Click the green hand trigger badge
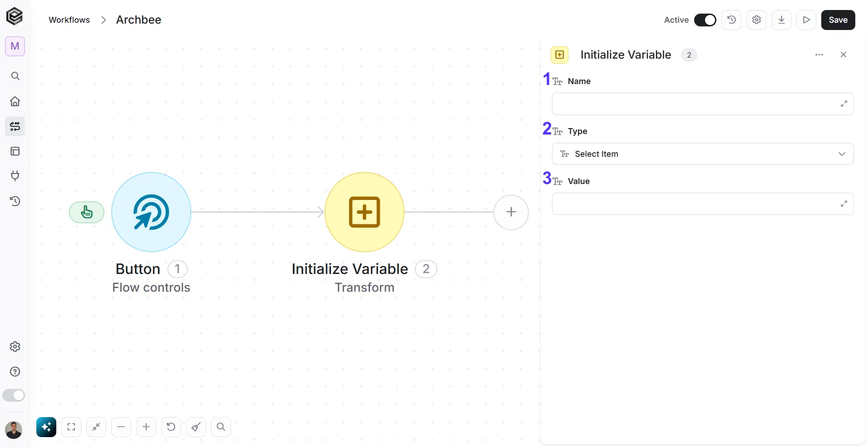The image size is (868, 448). (x=87, y=212)
